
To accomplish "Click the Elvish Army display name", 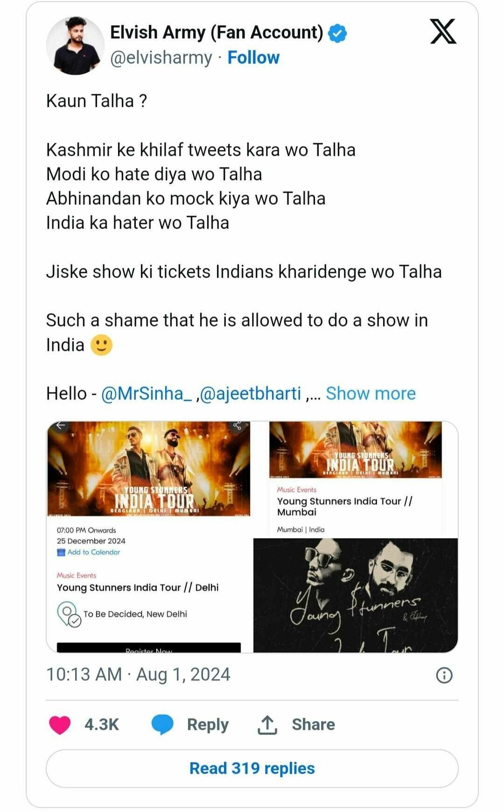I will pos(217,33).
